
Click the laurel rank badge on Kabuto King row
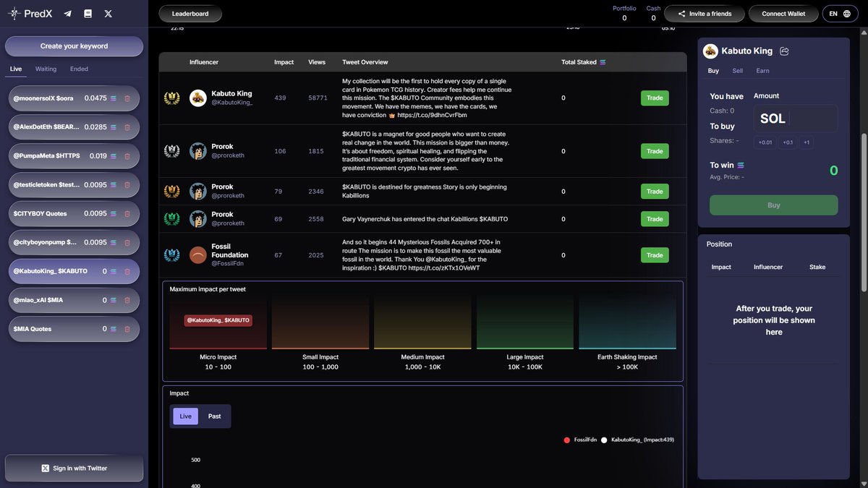[172, 98]
